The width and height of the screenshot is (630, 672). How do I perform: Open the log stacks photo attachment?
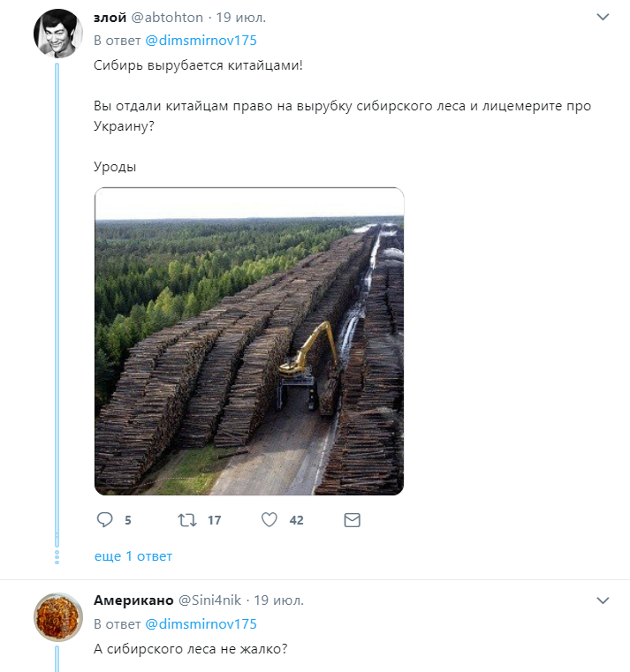(x=249, y=341)
